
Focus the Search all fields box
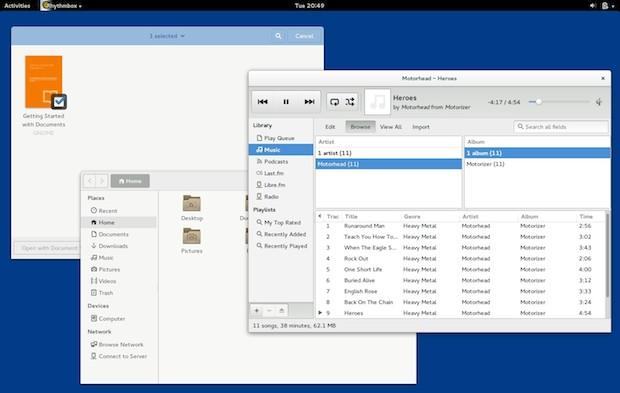pyautogui.click(x=561, y=127)
